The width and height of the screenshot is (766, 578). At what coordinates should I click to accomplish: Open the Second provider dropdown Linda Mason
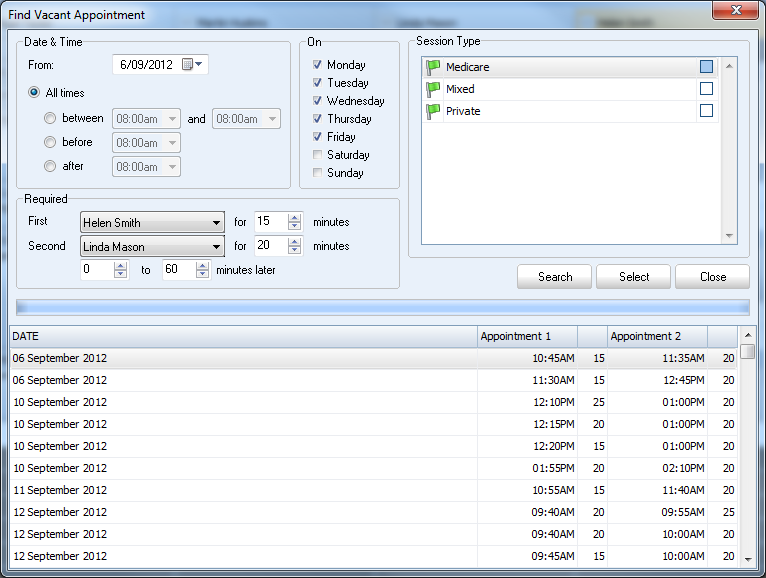(x=152, y=246)
